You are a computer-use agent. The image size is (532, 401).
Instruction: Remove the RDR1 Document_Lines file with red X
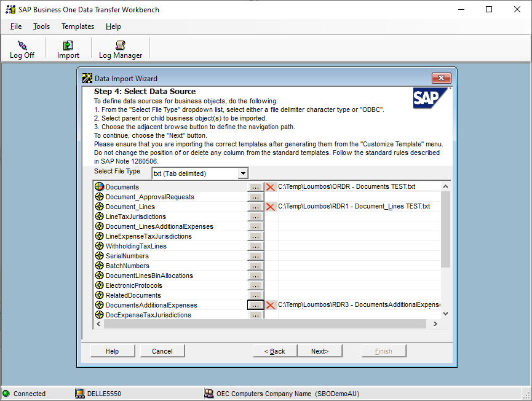click(x=271, y=207)
